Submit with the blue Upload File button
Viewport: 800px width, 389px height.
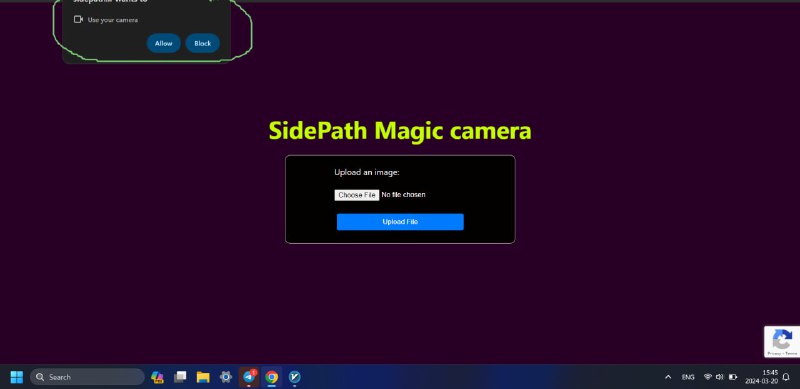[x=400, y=222]
